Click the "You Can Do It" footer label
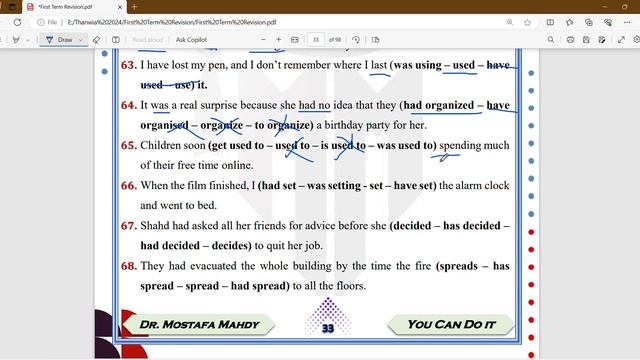 tap(451, 324)
